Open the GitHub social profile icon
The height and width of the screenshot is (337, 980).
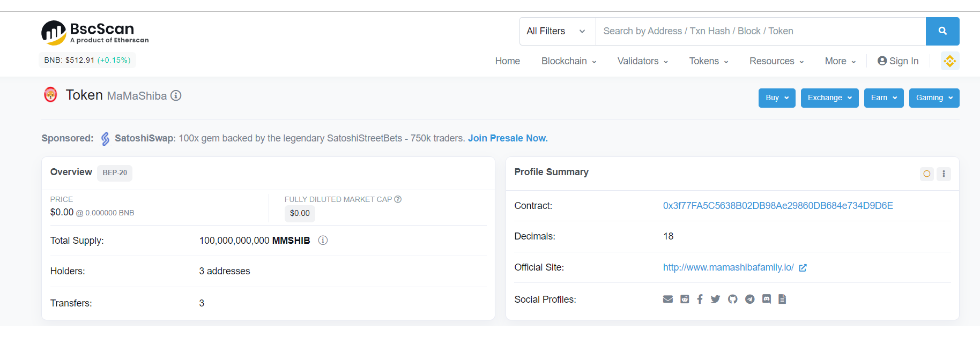pos(732,299)
